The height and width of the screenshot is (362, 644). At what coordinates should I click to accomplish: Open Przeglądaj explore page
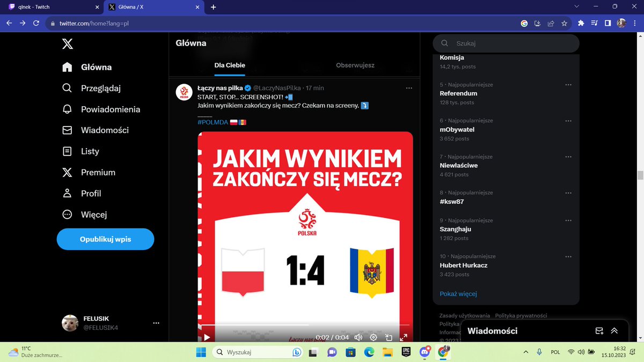coord(91,88)
